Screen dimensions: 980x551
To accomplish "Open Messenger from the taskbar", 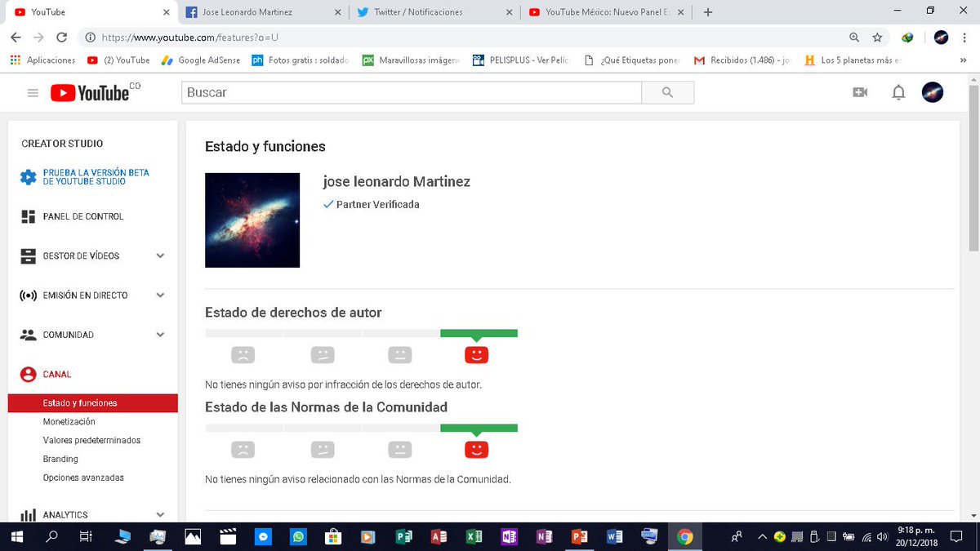I will 263,536.
